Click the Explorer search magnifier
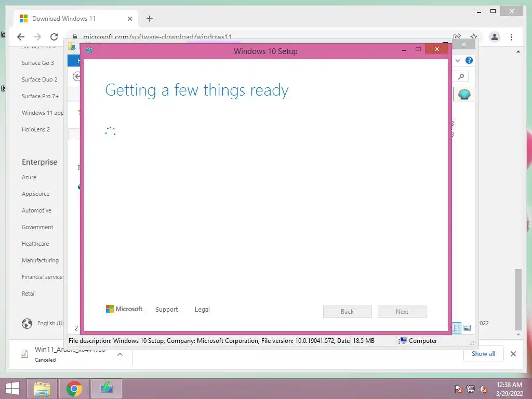This screenshot has height=399, width=532. pyautogui.click(x=461, y=77)
